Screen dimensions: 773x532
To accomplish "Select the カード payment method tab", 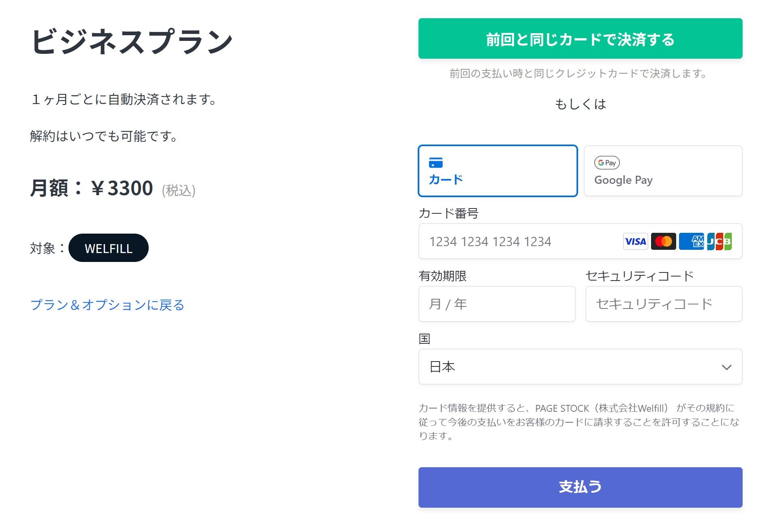I will click(498, 171).
